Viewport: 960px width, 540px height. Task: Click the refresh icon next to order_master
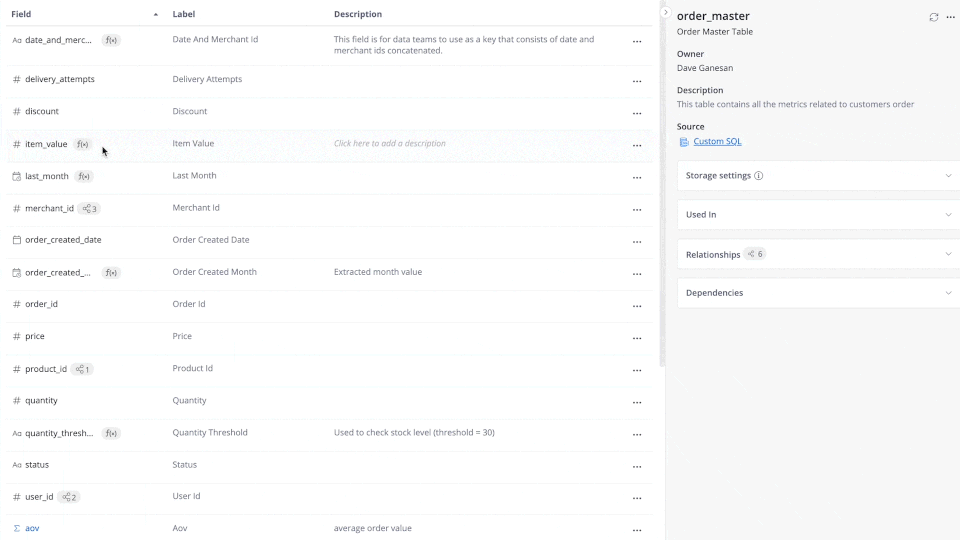pyautogui.click(x=934, y=17)
